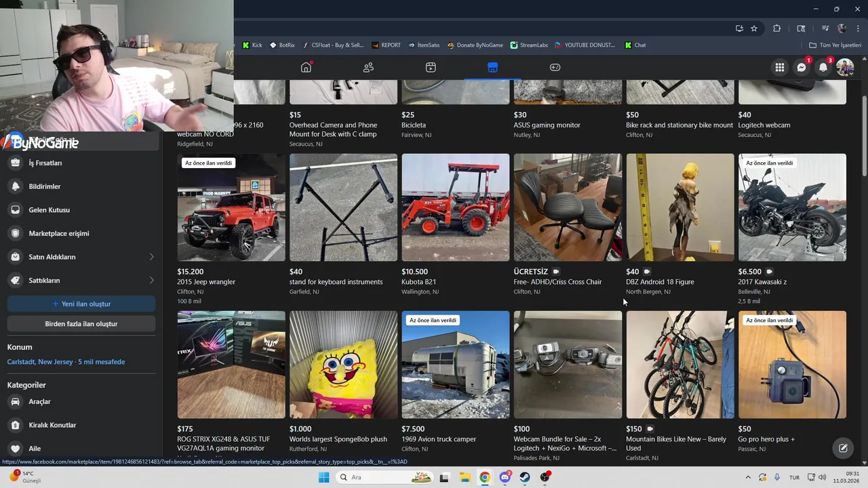The height and width of the screenshot is (488, 868).
Task: Open ROG STRIX XG248 monitor listing
Action: pyautogui.click(x=231, y=365)
